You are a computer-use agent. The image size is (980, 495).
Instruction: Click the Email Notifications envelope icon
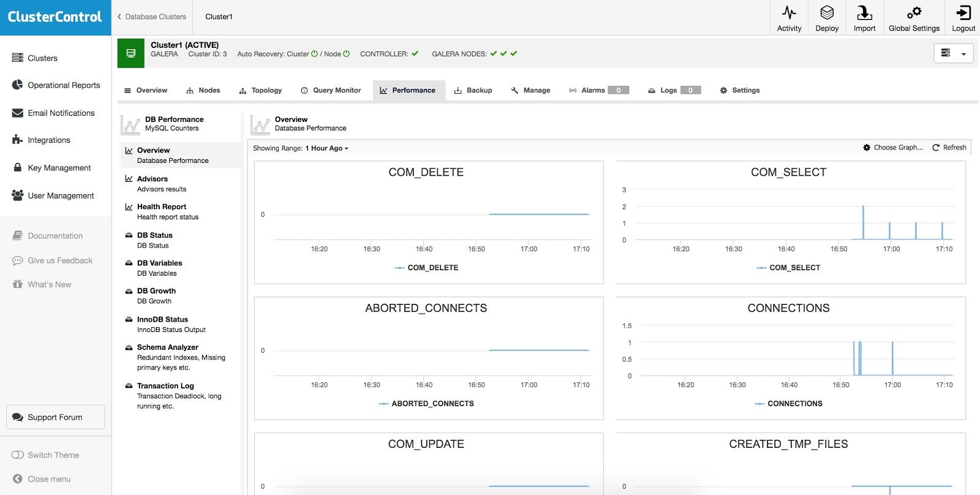(x=17, y=113)
